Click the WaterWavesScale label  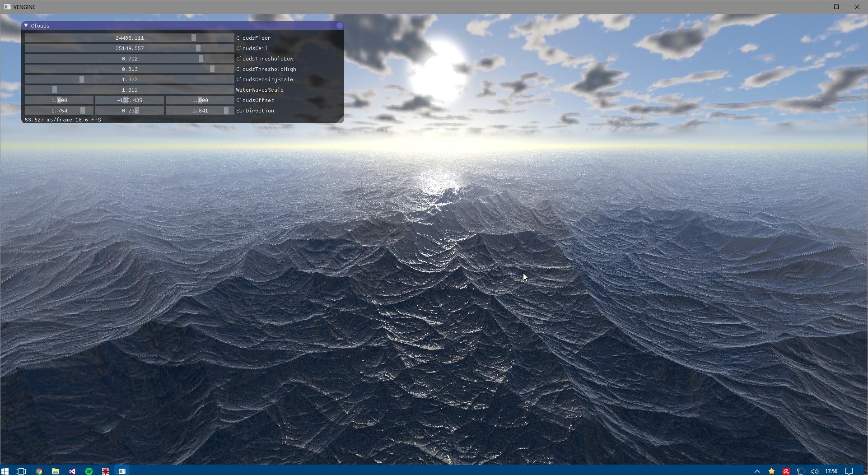260,90
